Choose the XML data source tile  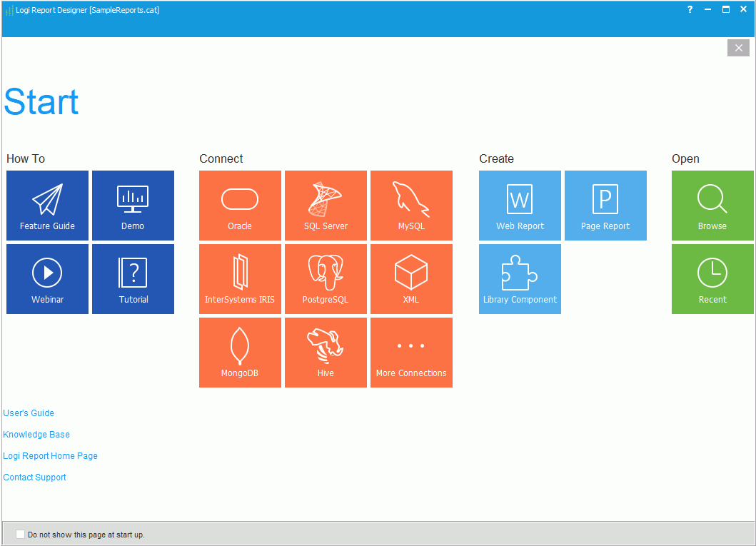click(411, 279)
